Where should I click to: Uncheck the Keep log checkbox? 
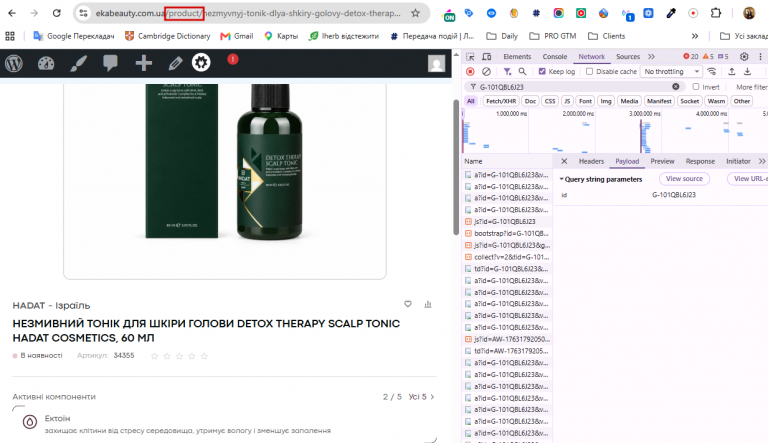(542, 72)
